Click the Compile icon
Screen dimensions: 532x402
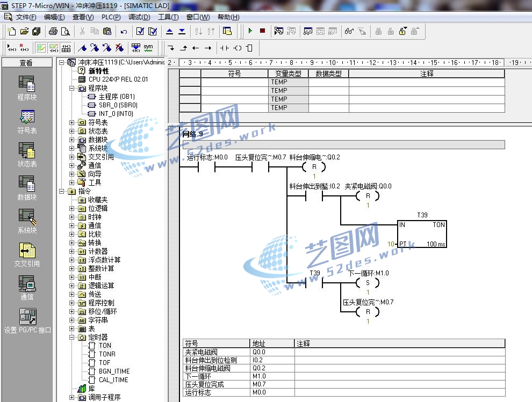[x=140, y=32]
